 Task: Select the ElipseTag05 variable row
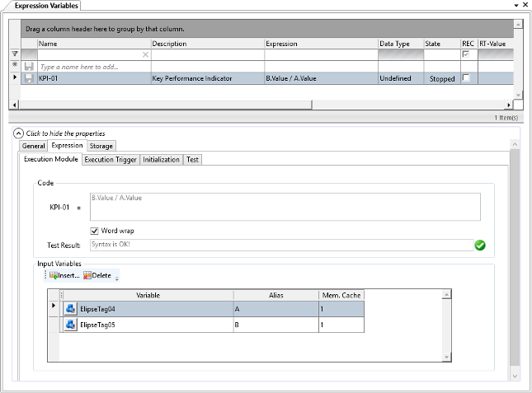(212, 325)
